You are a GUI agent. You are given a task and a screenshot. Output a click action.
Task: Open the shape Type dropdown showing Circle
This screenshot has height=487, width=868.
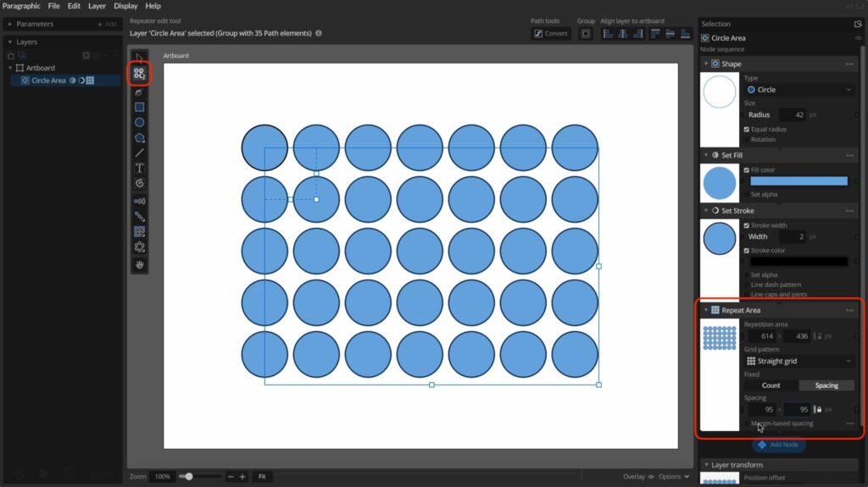point(798,90)
